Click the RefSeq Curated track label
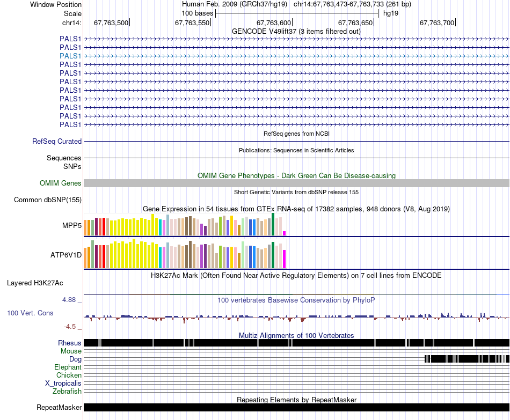The height and width of the screenshot is (420, 510). (57, 142)
